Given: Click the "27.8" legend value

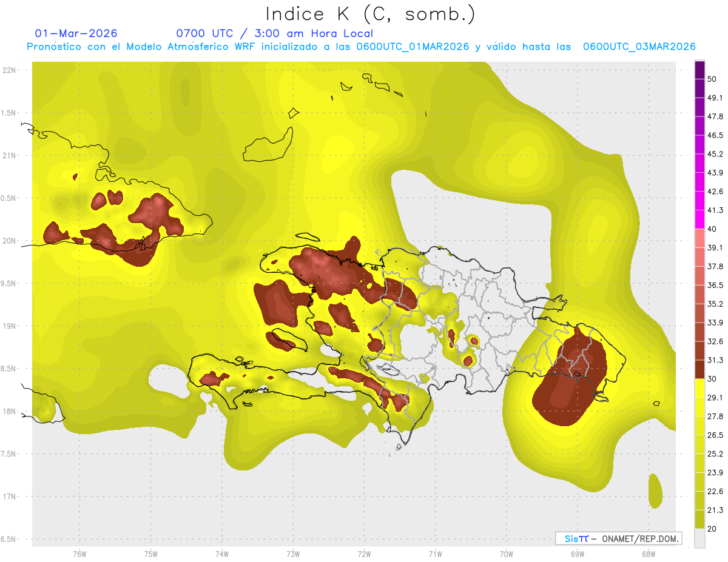Looking at the screenshot, I should click(x=715, y=416).
